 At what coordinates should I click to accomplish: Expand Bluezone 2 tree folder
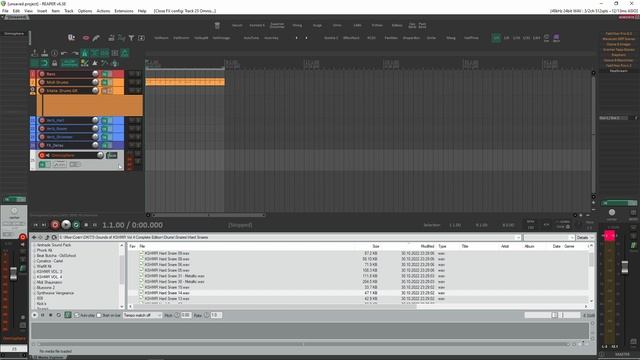click(x=34, y=287)
